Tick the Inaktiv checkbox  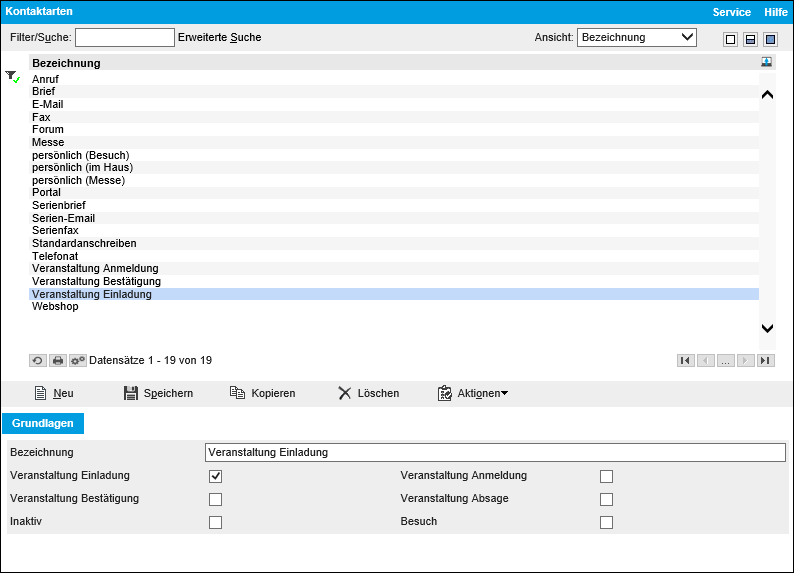pyautogui.click(x=215, y=522)
